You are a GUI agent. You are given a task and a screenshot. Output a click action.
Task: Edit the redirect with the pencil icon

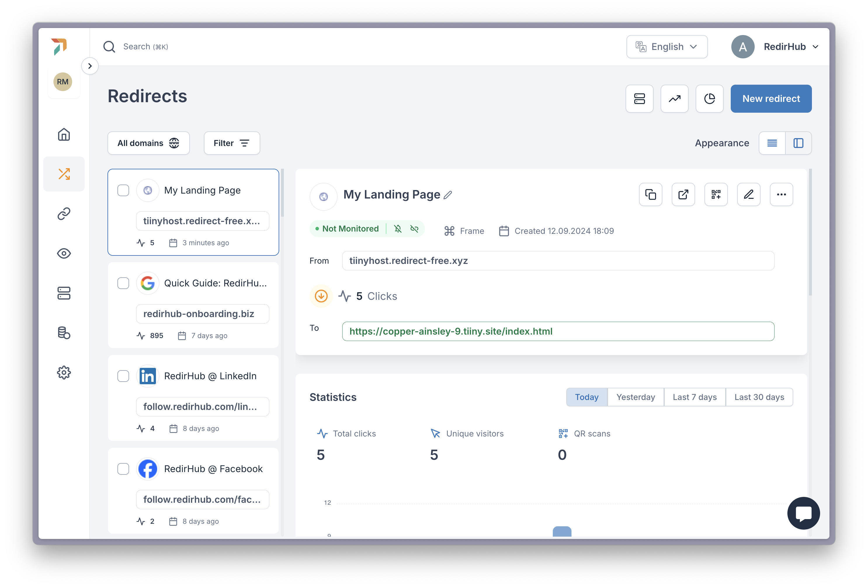pyautogui.click(x=749, y=194)
